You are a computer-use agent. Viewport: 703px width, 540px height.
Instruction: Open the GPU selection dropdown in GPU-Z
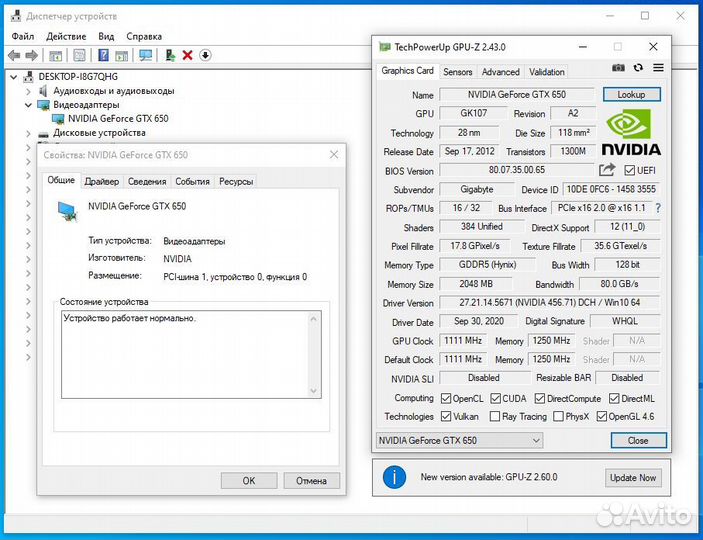[x=460, y=440]
